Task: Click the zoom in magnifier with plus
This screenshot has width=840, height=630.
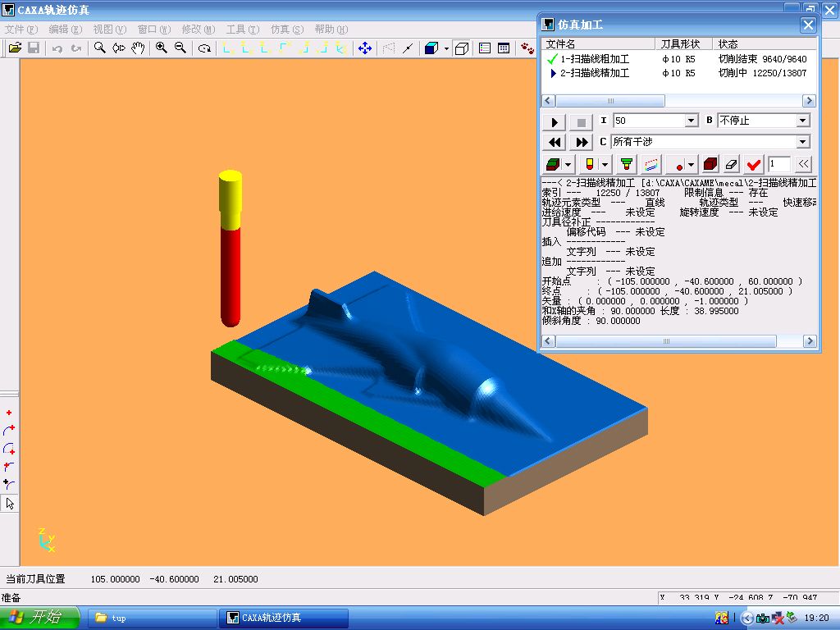Action: [x=162, y=48]
